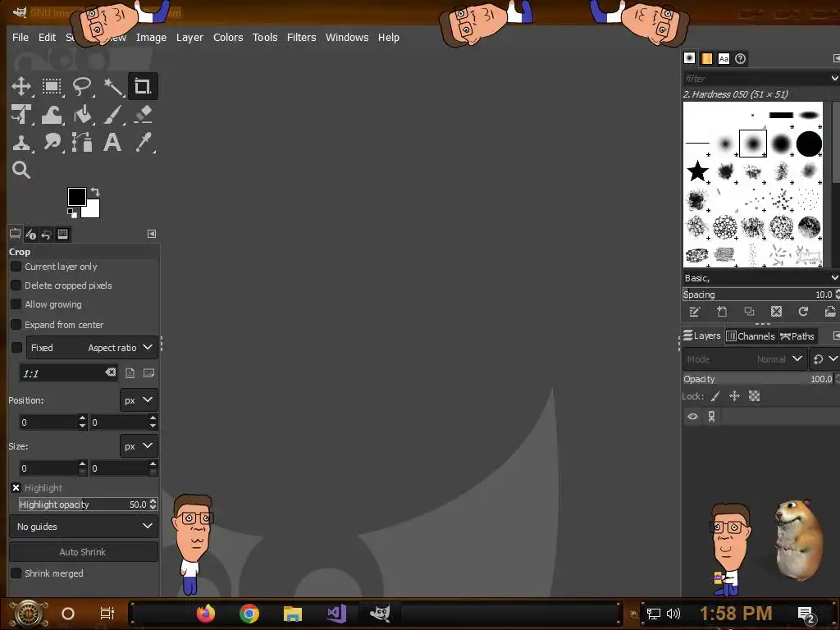Select the Warp Transform tool

click(x=52, y=115)
